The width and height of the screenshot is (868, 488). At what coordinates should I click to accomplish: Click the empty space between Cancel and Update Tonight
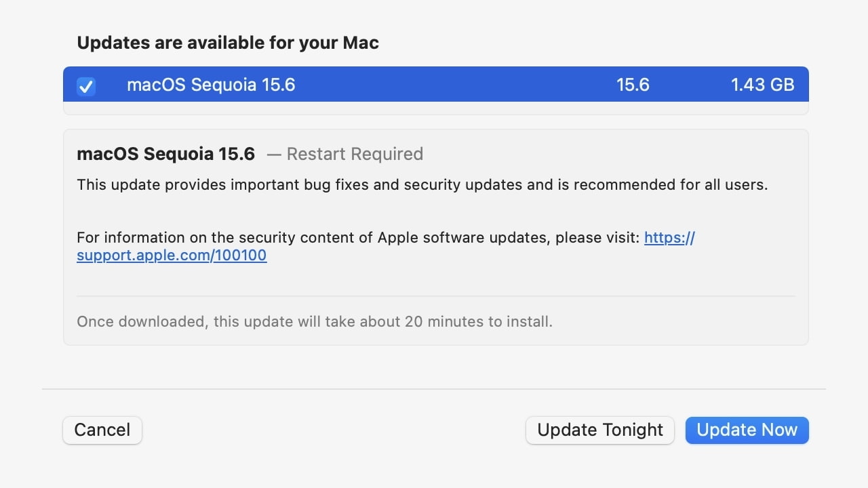click(332, 430)
